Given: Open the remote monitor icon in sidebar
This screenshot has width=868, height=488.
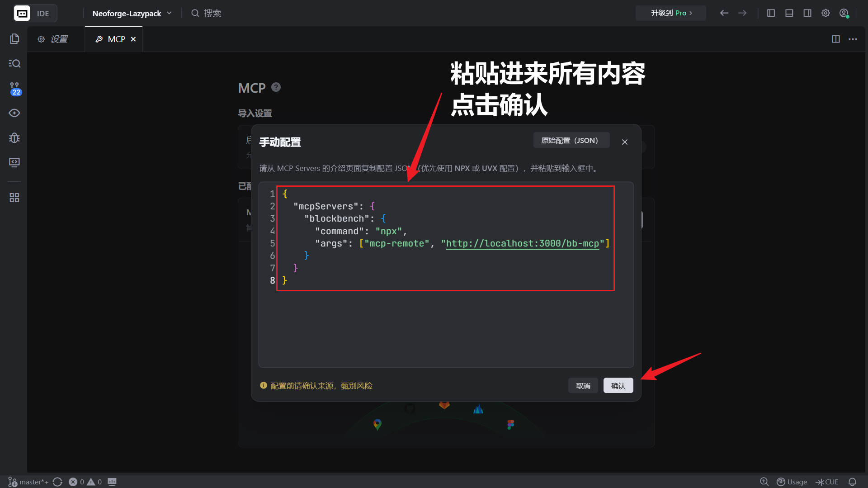Looking at the screenshot, I should click(14, 162).
